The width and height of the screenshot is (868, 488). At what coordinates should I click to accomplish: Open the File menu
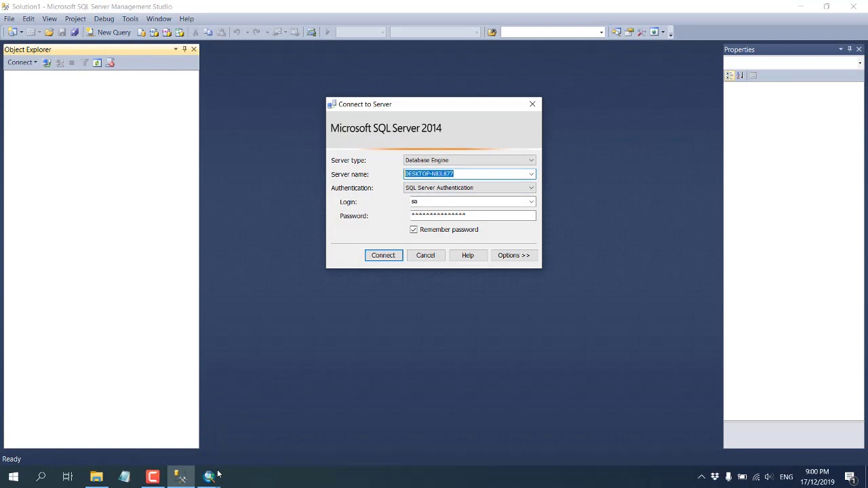pyautogui.click(x=9, y=18)
